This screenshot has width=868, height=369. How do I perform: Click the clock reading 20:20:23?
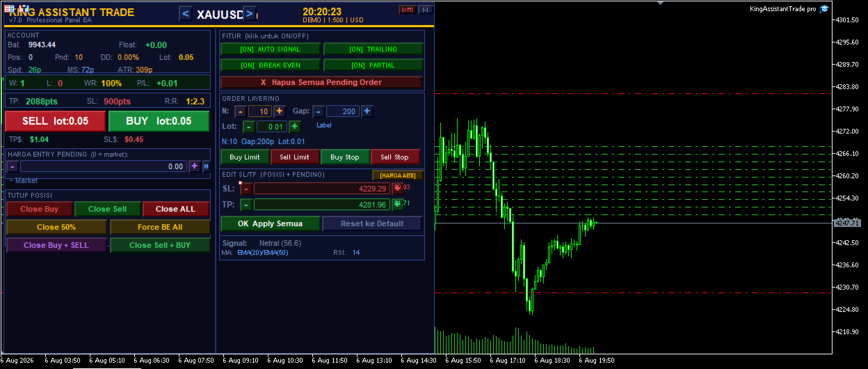click(x=322, y=12)
